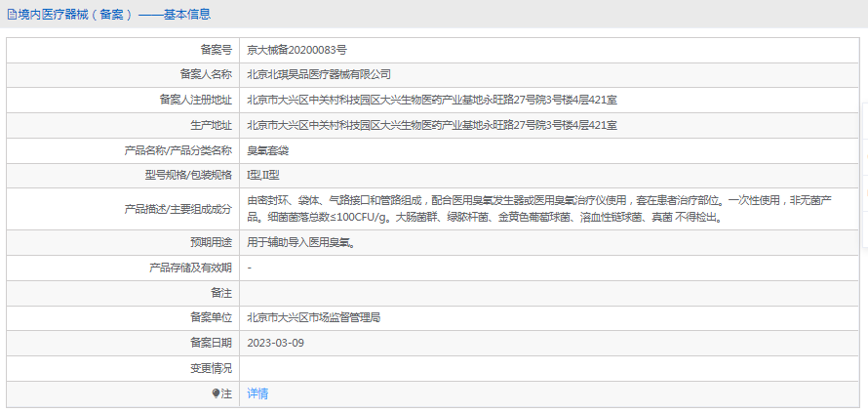Select the model value I型,II型
Screen dimensions: 868x413
click(x=263, y=175)
